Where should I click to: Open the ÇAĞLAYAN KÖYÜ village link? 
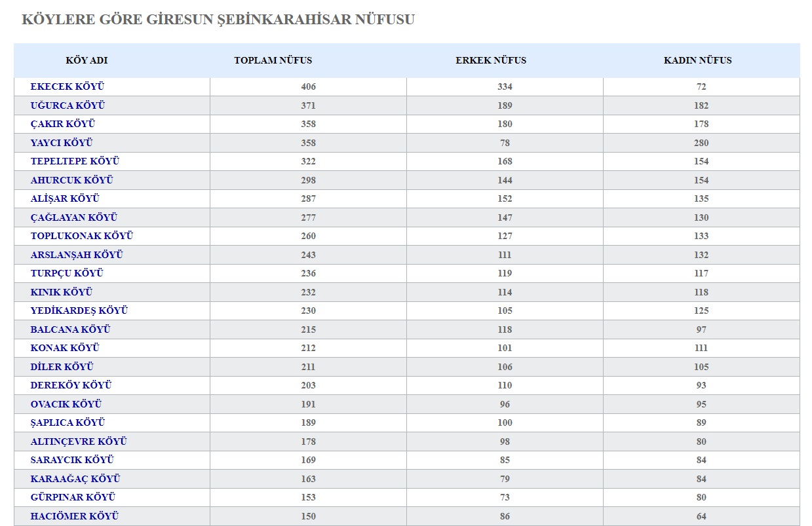click(x=74, y=217)
